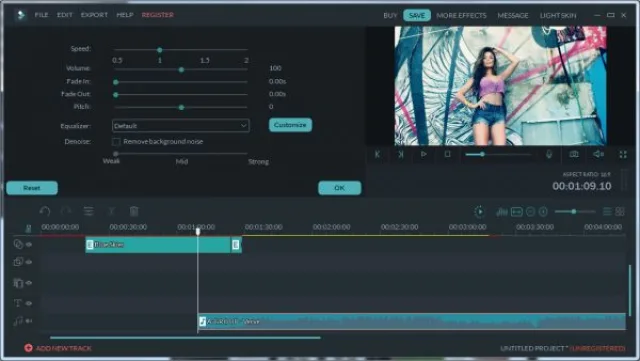Record a voiceover with microphone icon
640x361 pixels.
click(x=549, y=154)
